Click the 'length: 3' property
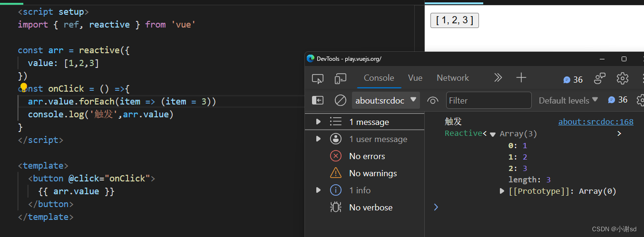 (x=529, y=180)
